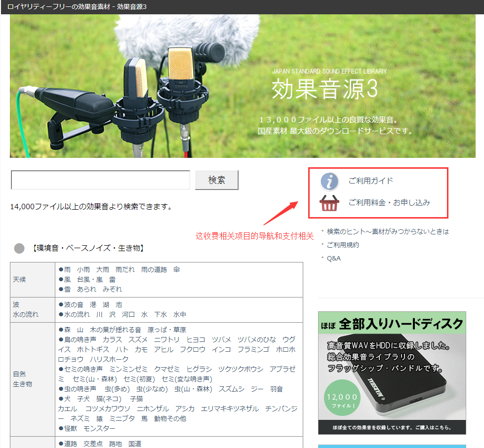The height and width of the screenshot is (448, 484).
Task: Select the ツクツクボウシ category
Action: (x=241, y=370)
